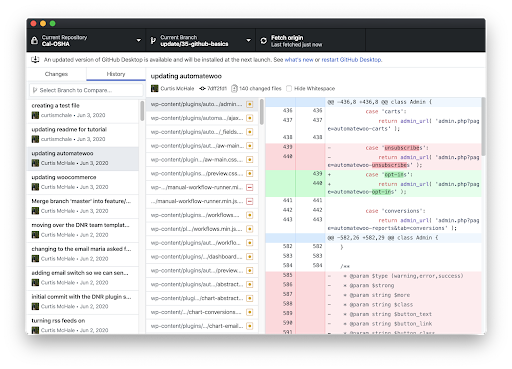
Task: Select commit 'updating woocommerce'
Action: coord(83,183)
